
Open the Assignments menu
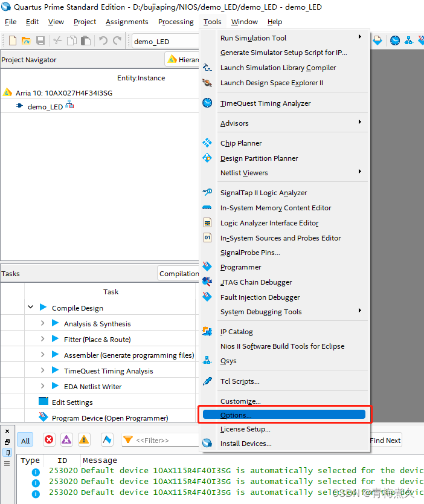pyautogui.click(x=127, y=22)
